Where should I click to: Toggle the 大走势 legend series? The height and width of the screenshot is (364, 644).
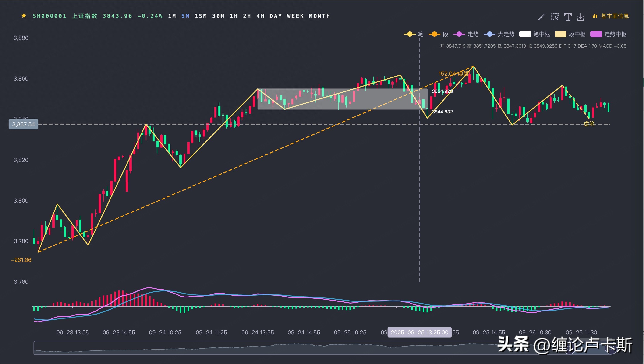[x=490, y=34]
